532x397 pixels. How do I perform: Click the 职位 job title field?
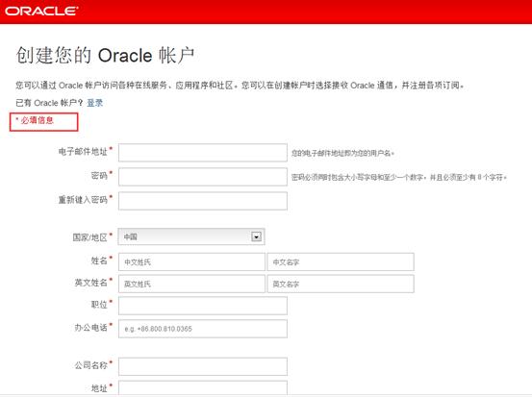(x=203, y=306)
